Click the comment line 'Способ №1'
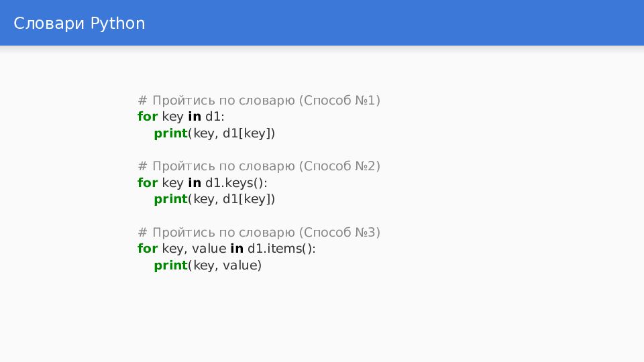 (259, 100)
